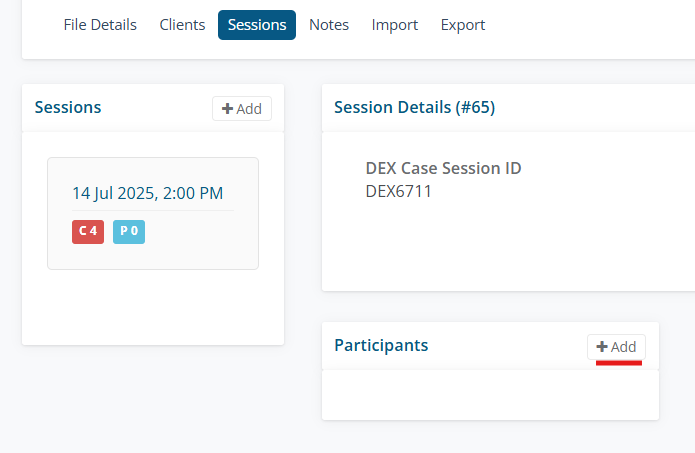
Task: Click the Participants panel heading
Action: tap(381, 345)
